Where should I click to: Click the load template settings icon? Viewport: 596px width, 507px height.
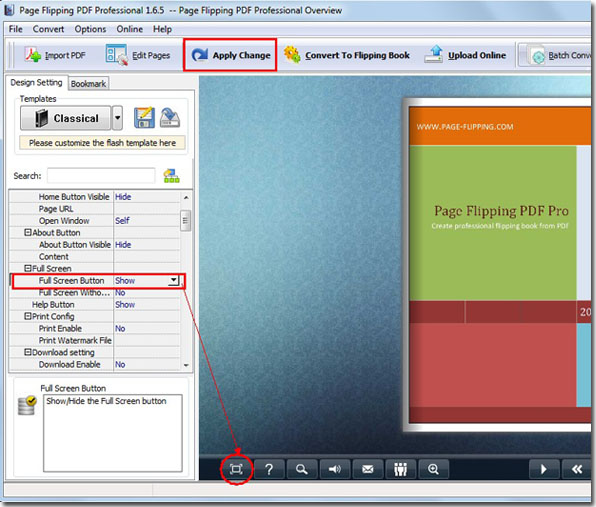coord(170,117)
